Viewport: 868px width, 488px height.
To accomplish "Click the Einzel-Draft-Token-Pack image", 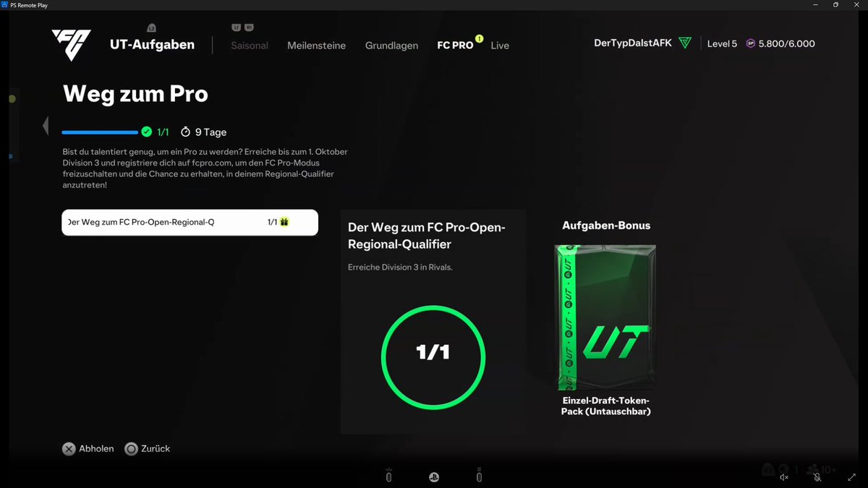I will tap(605, 317).
